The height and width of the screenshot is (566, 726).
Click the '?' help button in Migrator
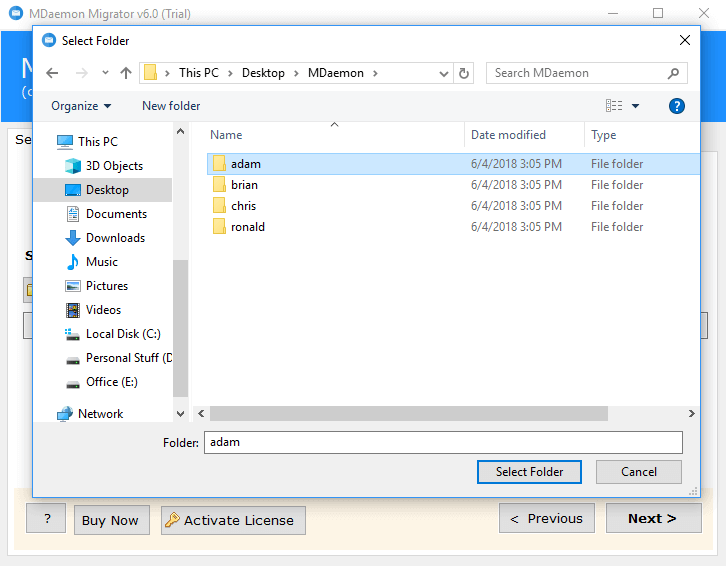pyautogui.click(x=46, y=519)
